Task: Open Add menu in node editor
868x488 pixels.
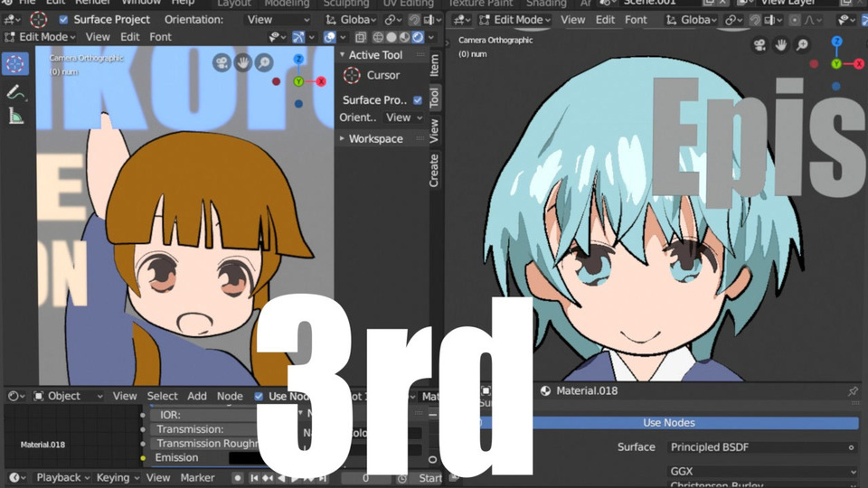Action: pyautogui.click(x=196, y=396)
